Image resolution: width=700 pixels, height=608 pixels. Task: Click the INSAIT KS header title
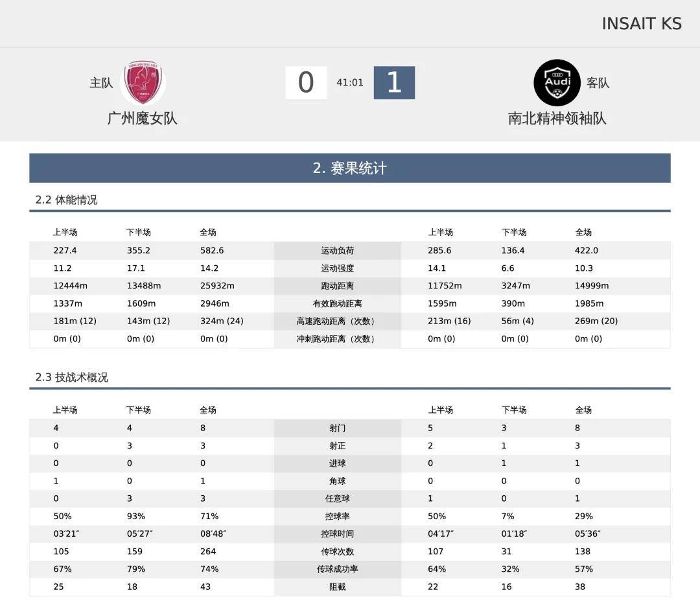tap(641, 23)
